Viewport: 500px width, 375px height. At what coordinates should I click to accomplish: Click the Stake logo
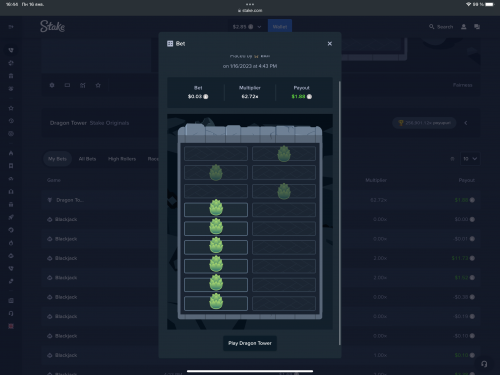point(52,26)
